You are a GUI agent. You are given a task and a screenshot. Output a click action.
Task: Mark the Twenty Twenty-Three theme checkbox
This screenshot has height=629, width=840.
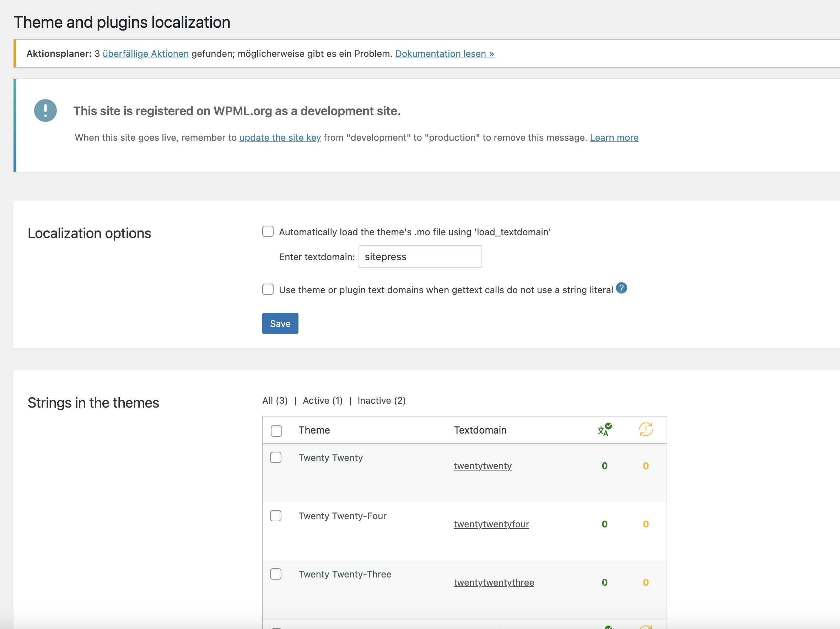pos(276,574)
